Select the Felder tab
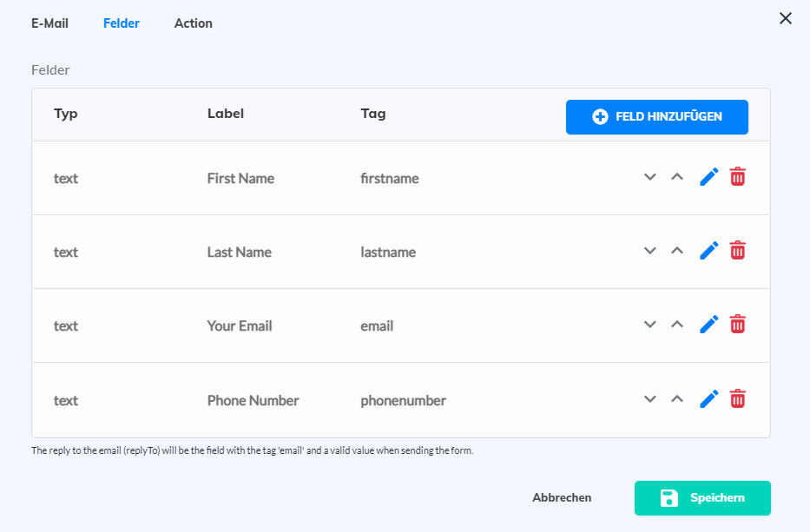The width and height of the screenshot is (810, 532). click(x=121, y=23)
